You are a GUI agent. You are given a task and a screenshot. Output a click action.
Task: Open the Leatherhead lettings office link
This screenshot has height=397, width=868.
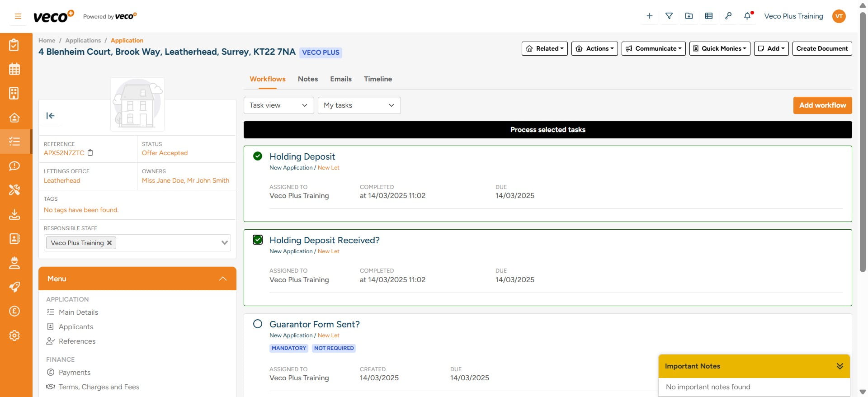click(62, 180)
